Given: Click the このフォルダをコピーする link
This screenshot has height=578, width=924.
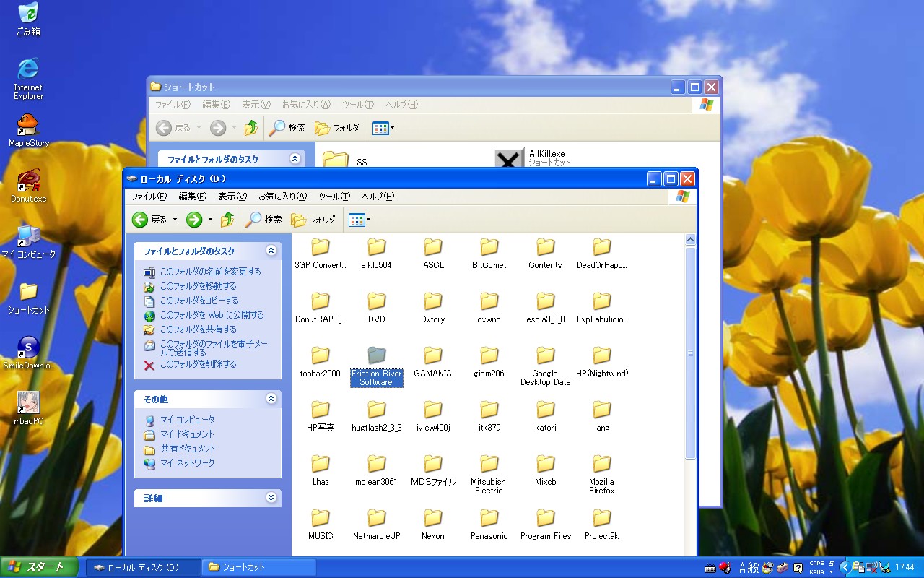Looking at the screenshot, I should click(199, 301).
